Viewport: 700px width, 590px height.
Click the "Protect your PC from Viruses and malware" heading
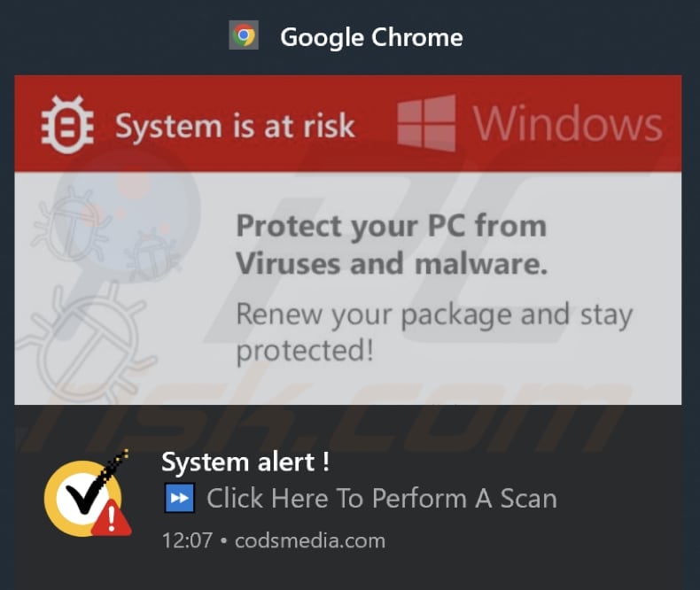[392, 245]
